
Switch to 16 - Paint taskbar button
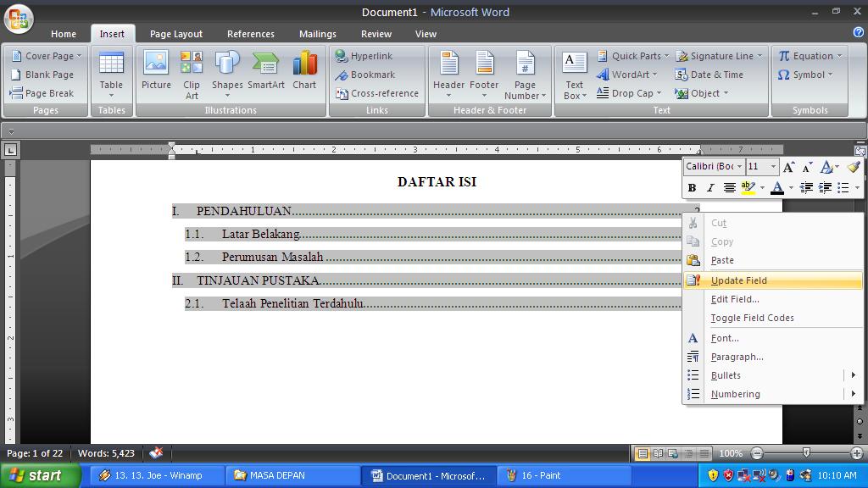point(565,475)
